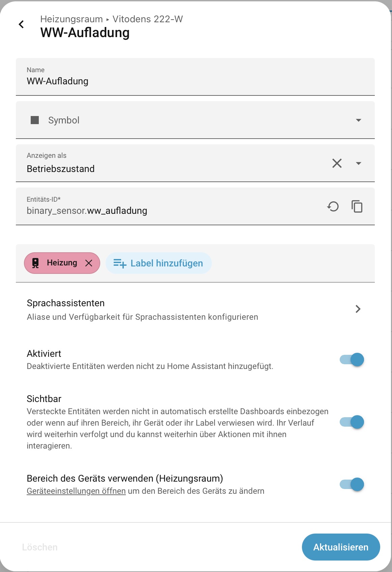Toggle the Aktiviert switch
The width and height of the screenshot is (392, 572).
pyautogui.click(x=352, y=360)
